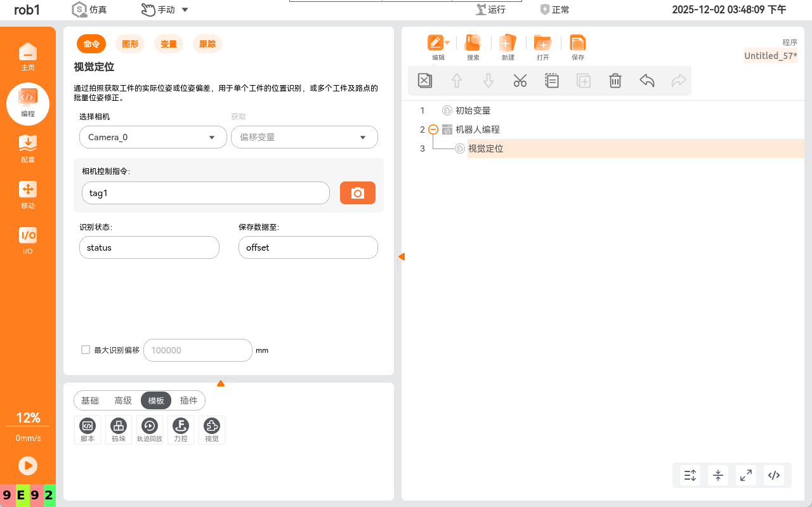Open the 力控 force control template
The image size is (812, 507).
(181, 430)
